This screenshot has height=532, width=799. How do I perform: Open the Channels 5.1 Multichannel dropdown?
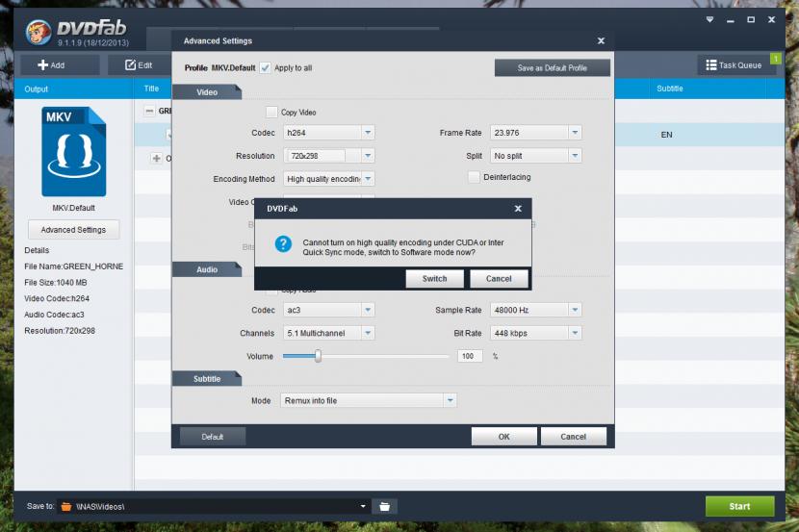point(328,333)
